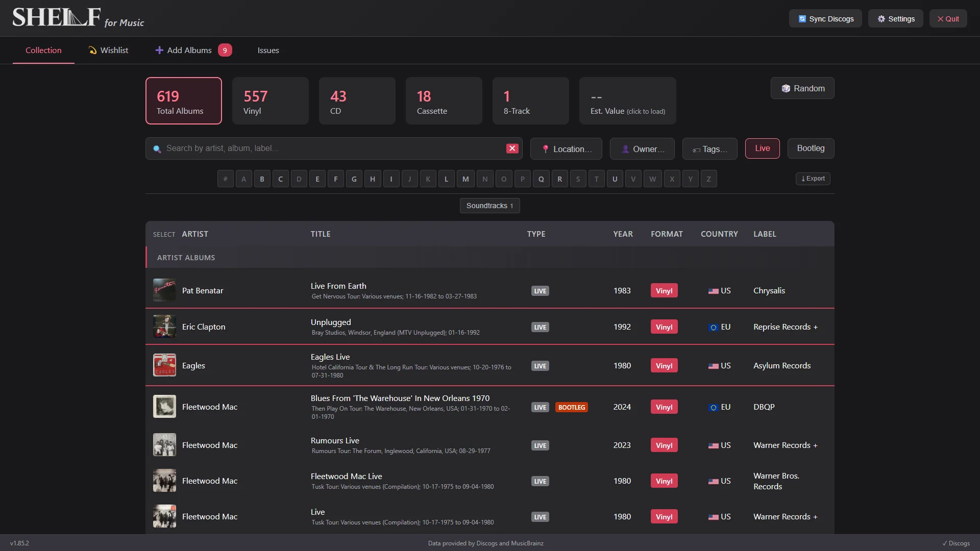This screenshot has height=551, width=980.
Task: Load the Est. Value card
Action: [x=628, y=101]
